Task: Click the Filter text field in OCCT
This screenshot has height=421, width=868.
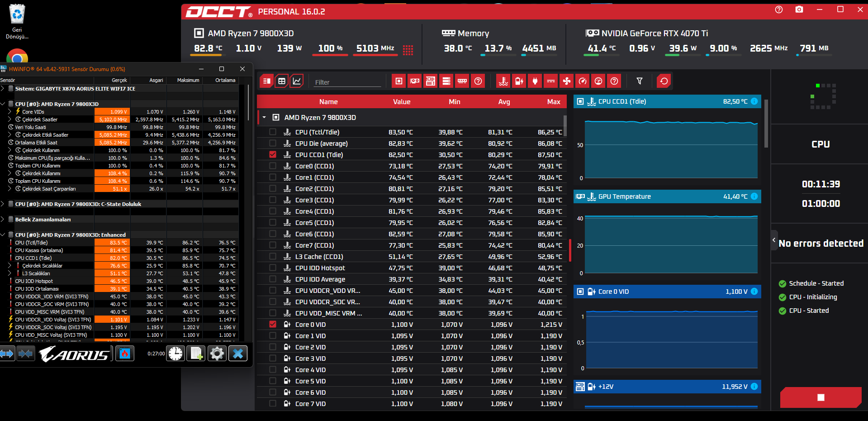Action: [x=347, y=82]
